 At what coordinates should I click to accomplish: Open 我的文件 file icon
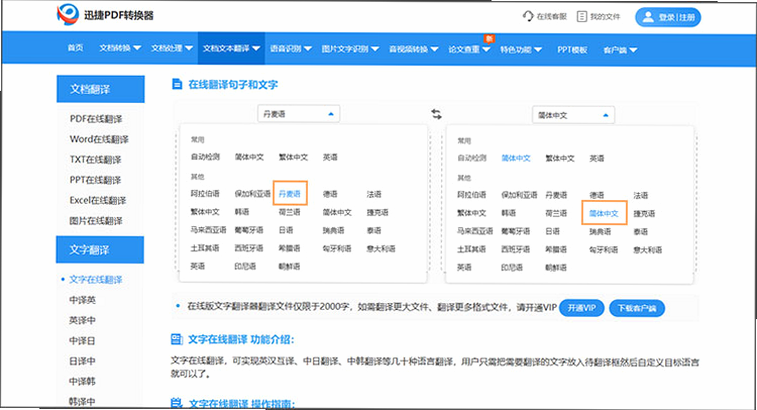click(x=582, y=16)
